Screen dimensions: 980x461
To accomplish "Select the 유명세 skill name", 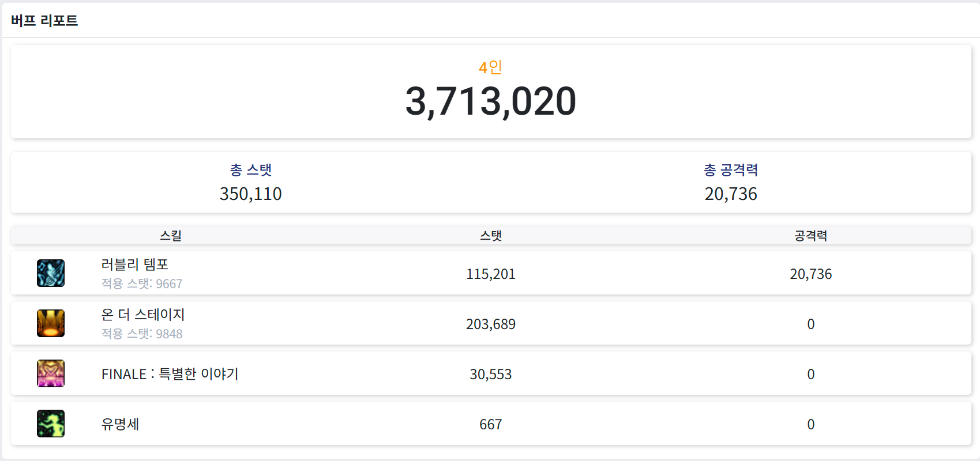I will tap(120, 424).
